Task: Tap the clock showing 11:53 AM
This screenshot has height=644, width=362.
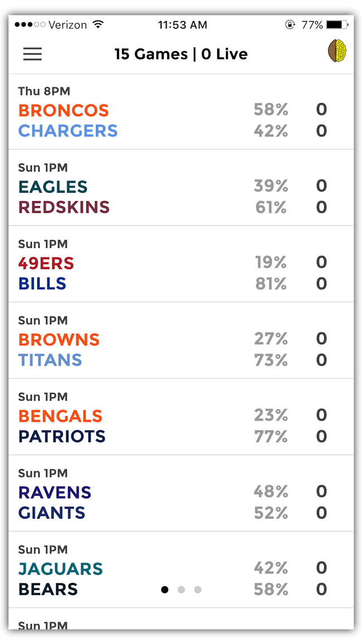Action: click(183, 24)
